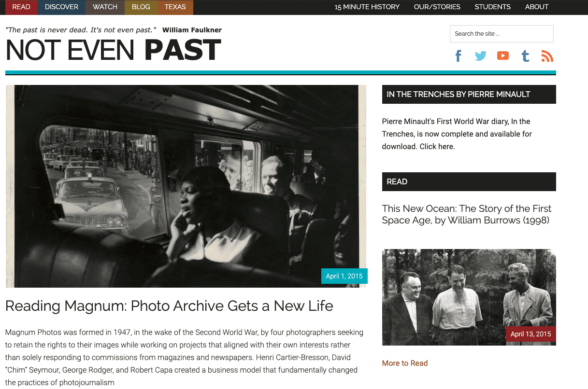
Task: Open the three men photo thumbnail
Action: pos(469,297)
